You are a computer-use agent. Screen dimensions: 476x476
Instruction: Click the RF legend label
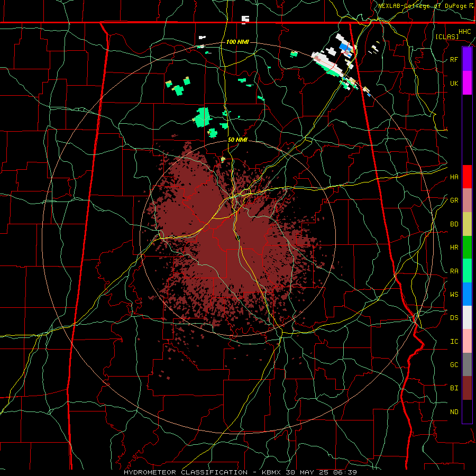pyautogui.click(x=454, y=59)
